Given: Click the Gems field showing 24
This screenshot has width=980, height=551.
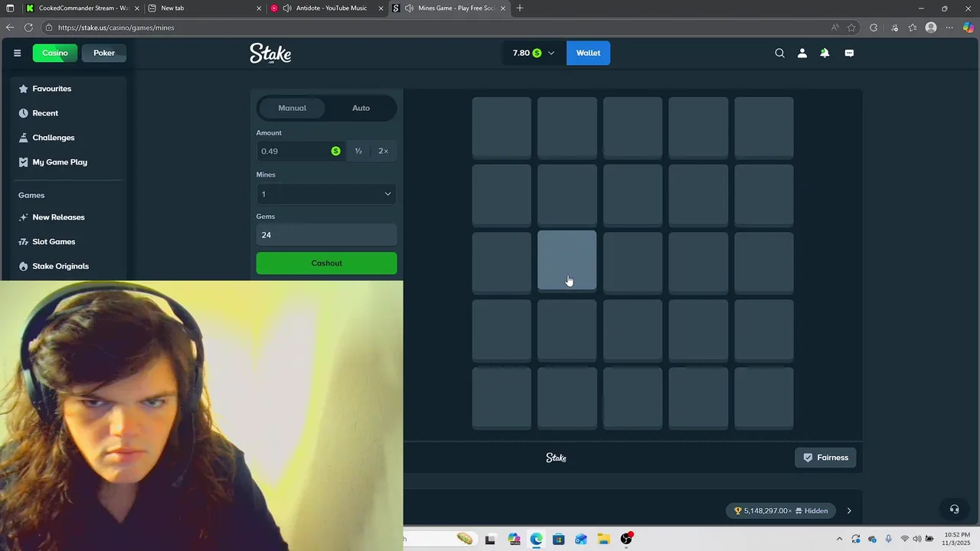Looking at the screenshot, I should pyautogui.click(x=326, y=235).
